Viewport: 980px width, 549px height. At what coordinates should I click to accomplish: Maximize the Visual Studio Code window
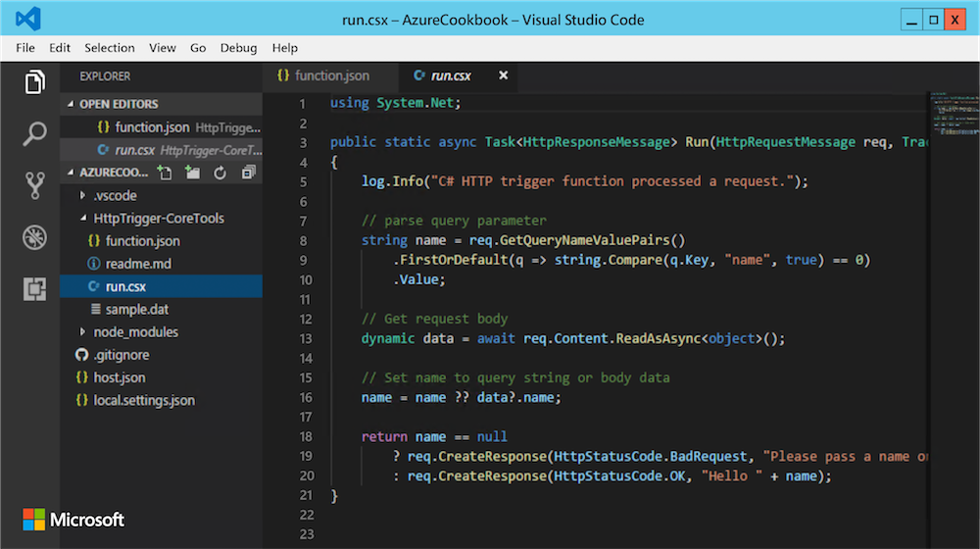(x=934, y=20)
